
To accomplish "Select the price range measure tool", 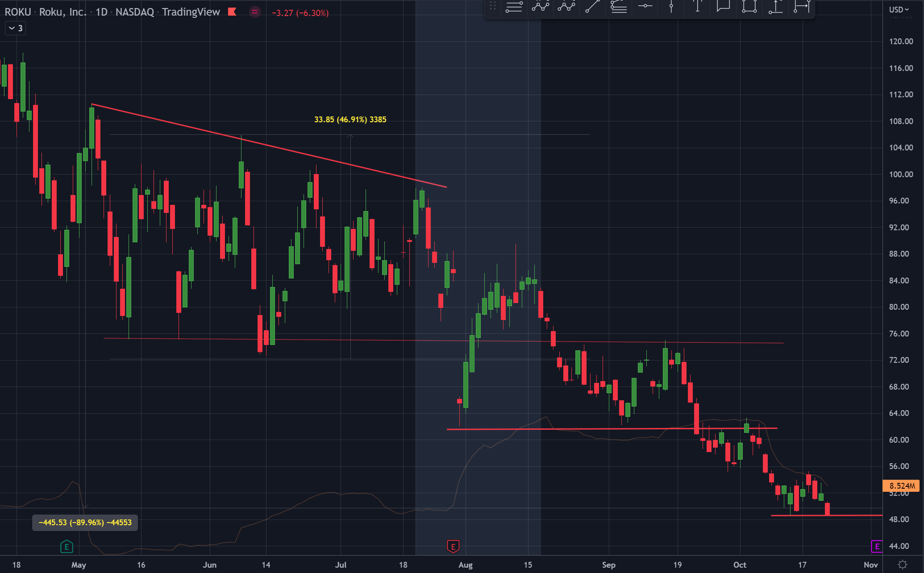I will pyautogui.click(x=776, y=7).
